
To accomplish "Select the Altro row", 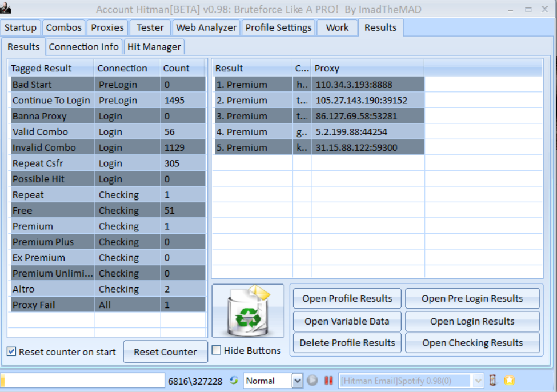I will pos(108,289).
